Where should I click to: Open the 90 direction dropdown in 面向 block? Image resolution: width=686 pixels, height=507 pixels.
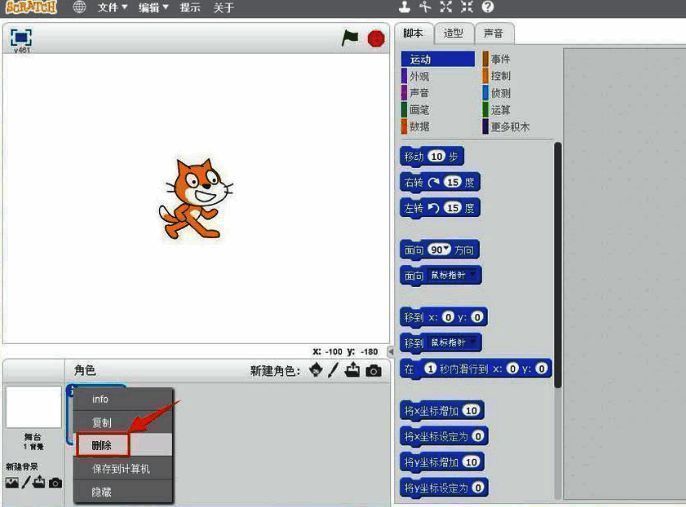pyautogui.click(x=440, y=249)
